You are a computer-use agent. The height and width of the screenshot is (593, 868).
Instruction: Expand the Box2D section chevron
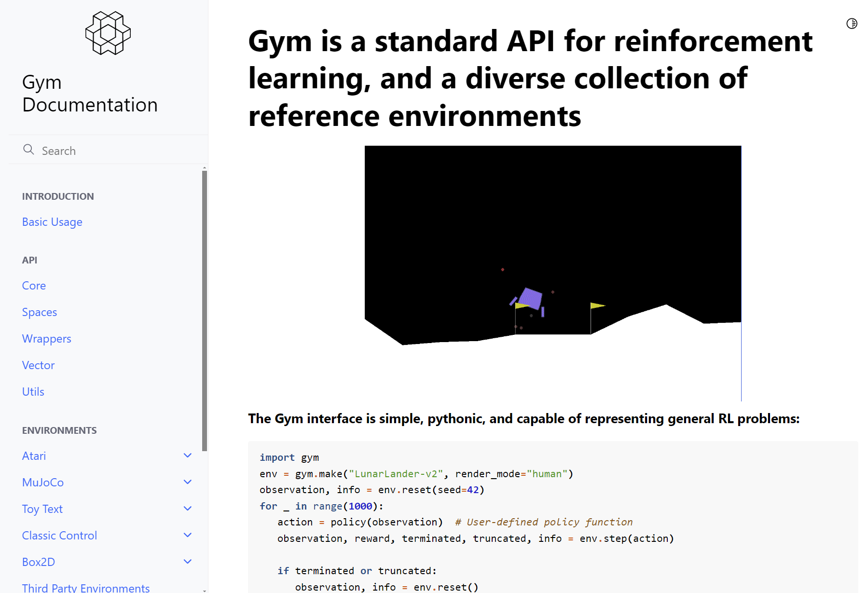188,562
